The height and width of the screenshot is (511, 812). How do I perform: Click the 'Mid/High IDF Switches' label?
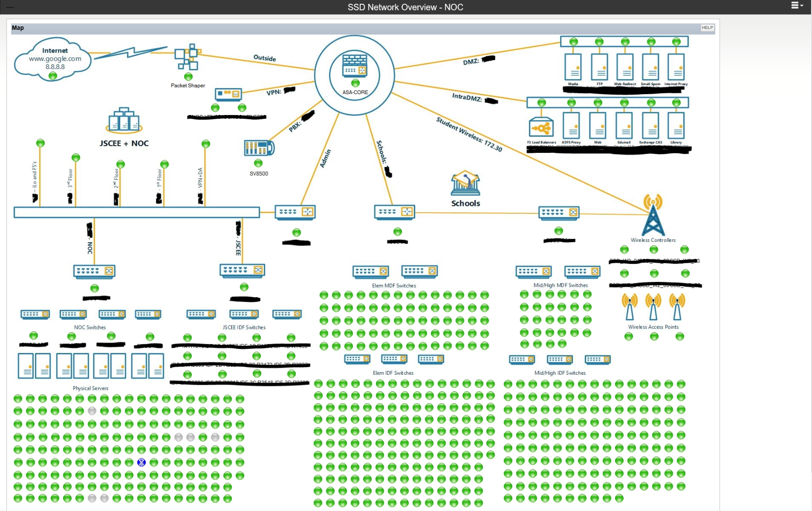click(x=560, y=373)
